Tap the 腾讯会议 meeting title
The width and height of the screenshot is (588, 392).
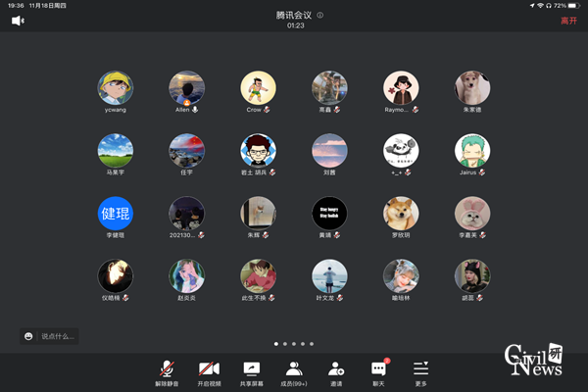coord(294,16)
